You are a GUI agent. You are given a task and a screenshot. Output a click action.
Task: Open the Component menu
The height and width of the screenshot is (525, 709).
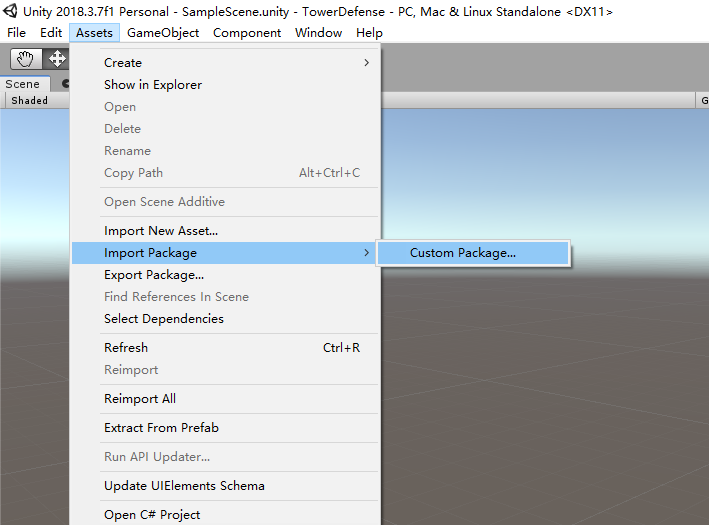pyautogui.click(x=247, y=33)
